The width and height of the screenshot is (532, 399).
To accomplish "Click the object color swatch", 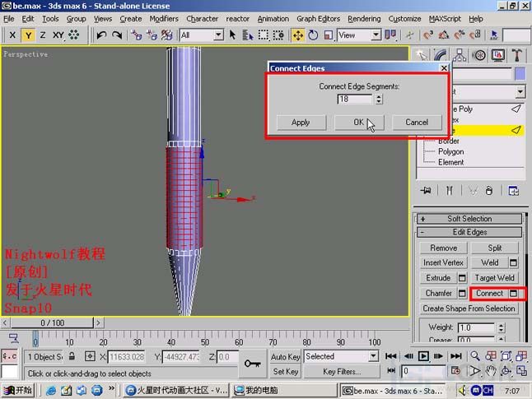I will tap(520, 74).
